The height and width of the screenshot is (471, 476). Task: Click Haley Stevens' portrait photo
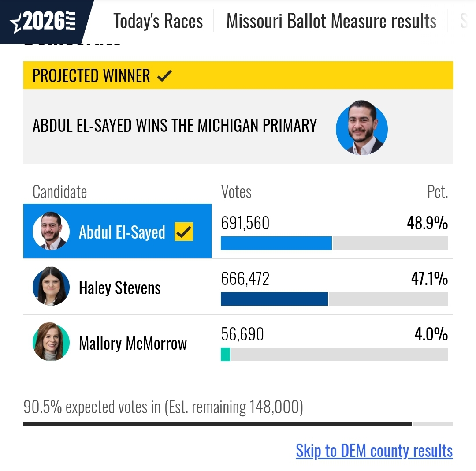click(x=51, y=286)
